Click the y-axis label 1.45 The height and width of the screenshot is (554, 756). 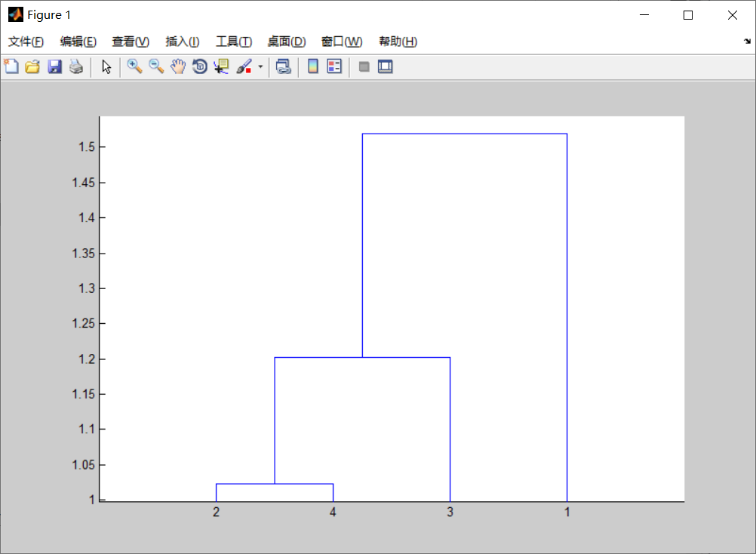click(84, 183)
